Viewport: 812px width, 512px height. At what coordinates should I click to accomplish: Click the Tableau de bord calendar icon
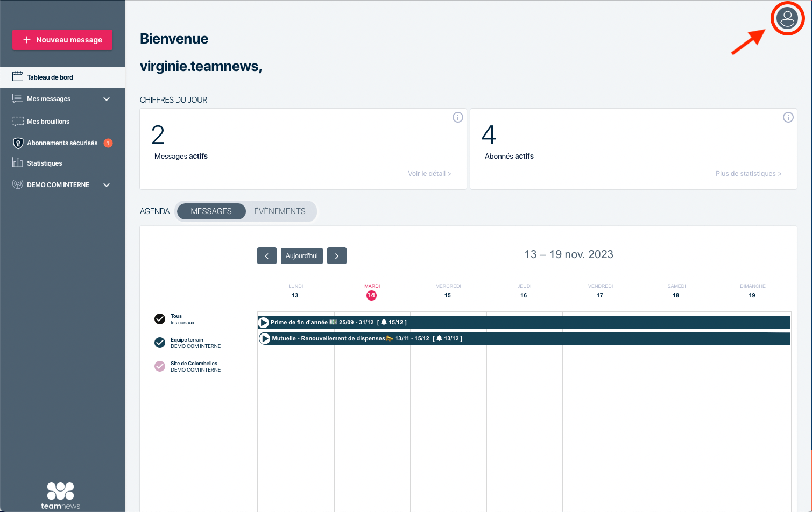coord(18,77)
